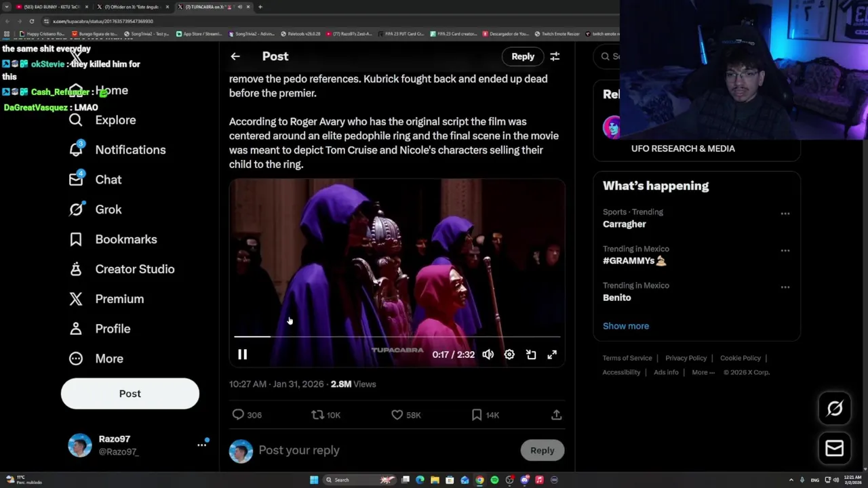Open the replies count (306)
The width and height of the screenshot is (868, 488).
point(247,415)
